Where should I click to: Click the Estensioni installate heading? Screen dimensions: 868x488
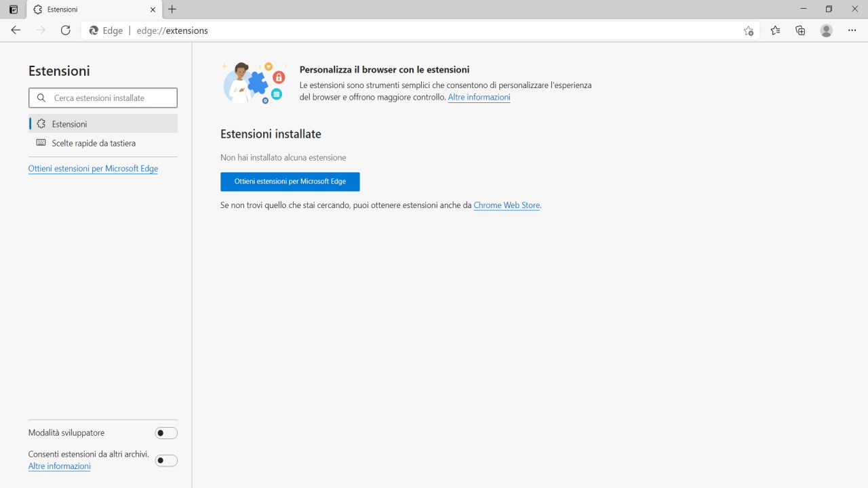click(271, 134)
